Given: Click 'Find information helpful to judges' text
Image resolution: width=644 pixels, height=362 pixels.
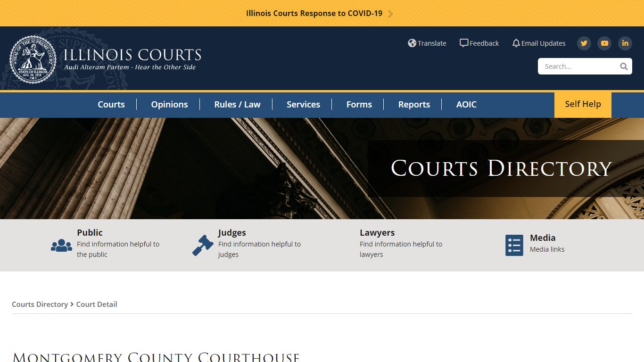Looking at the screenshot, I should 259,249.
